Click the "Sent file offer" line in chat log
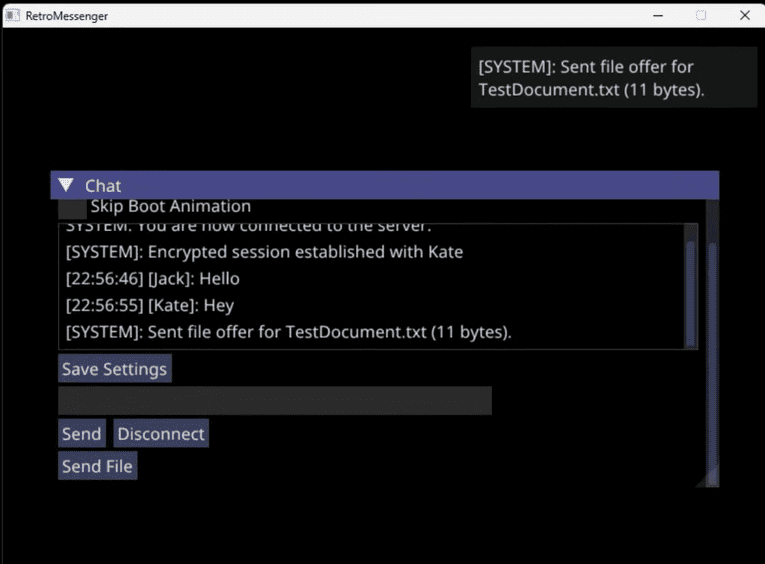 coord(288,332)
